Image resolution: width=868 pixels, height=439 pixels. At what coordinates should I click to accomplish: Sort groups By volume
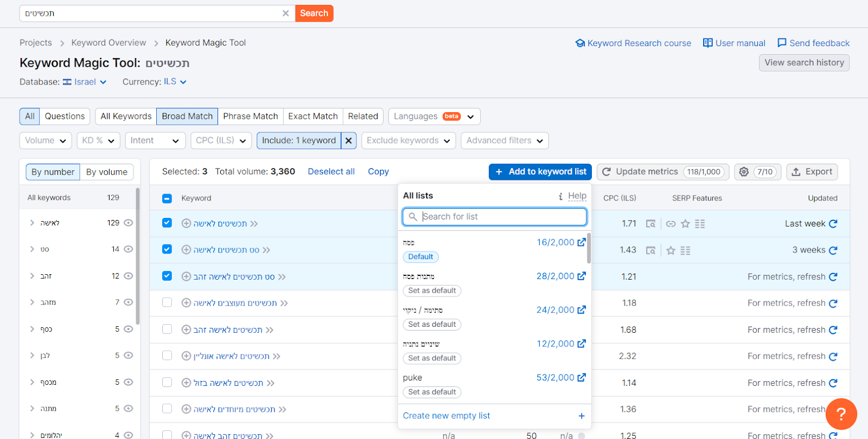click(x=106, y=172)
